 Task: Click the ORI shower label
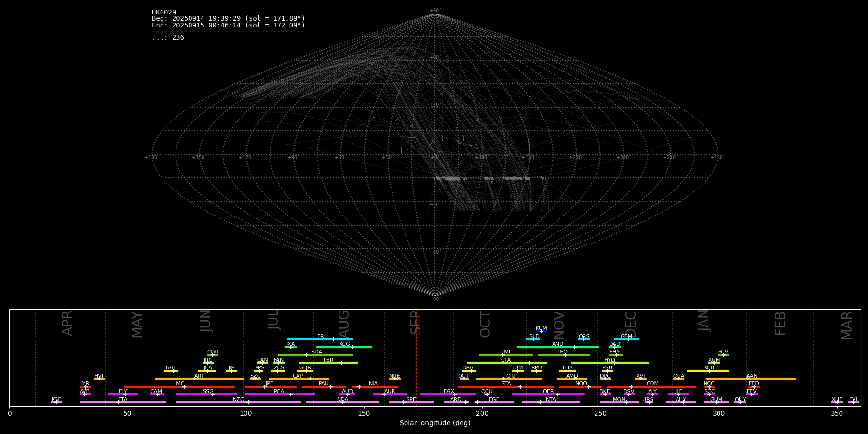click(x=511, y=376)
